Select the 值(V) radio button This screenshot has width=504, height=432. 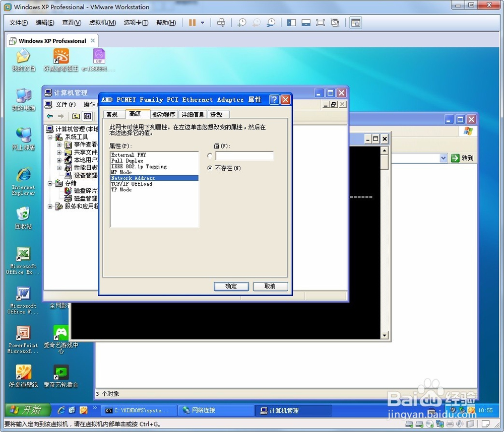tap(210, 156)
